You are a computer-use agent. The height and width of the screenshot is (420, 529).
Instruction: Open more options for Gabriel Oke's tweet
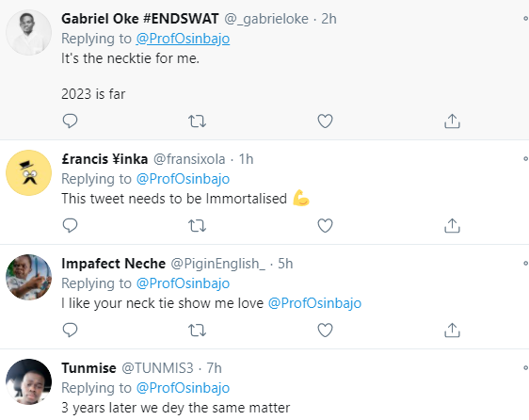point(526,19)
